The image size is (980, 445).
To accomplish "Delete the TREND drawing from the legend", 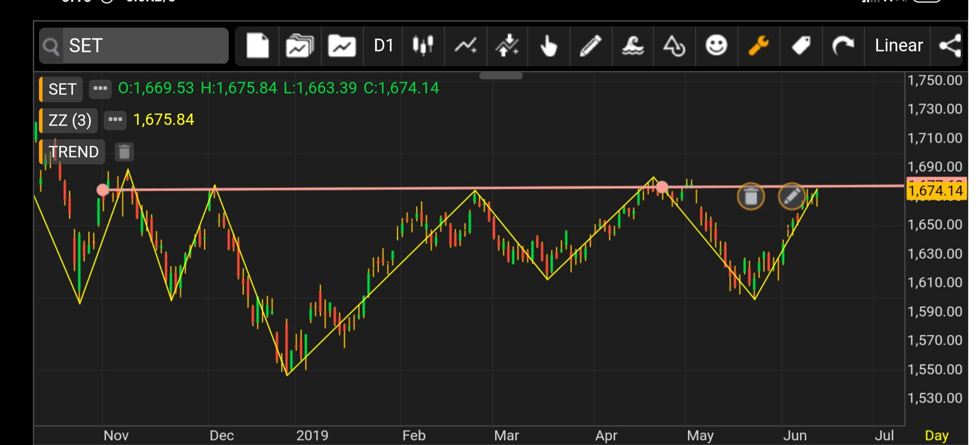I will click(x=124, y=152).
